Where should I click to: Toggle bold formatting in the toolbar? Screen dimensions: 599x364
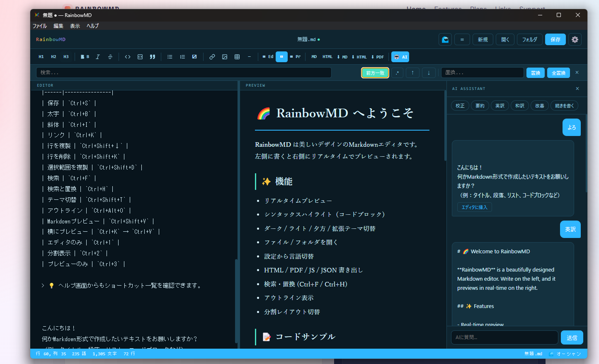[x=84, y=57]
